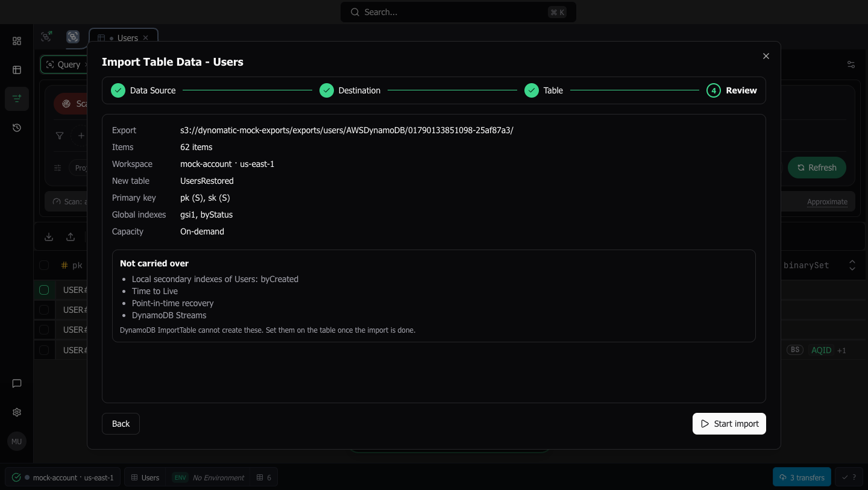The image size is (868, 490).
Task: Click the connection status check icon in status bar
Action: coord(16,477)
